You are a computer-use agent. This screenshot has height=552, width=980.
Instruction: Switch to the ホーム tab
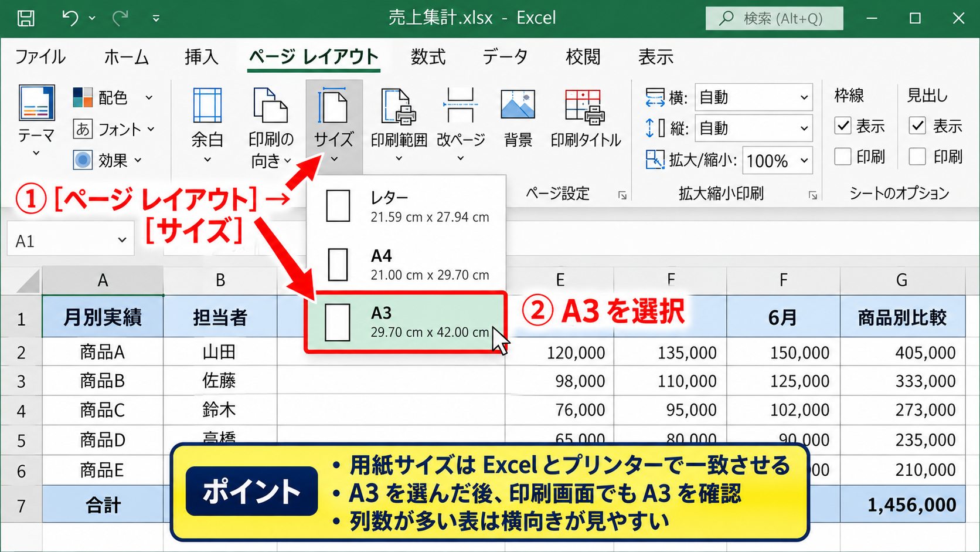(x=126, y=57)
